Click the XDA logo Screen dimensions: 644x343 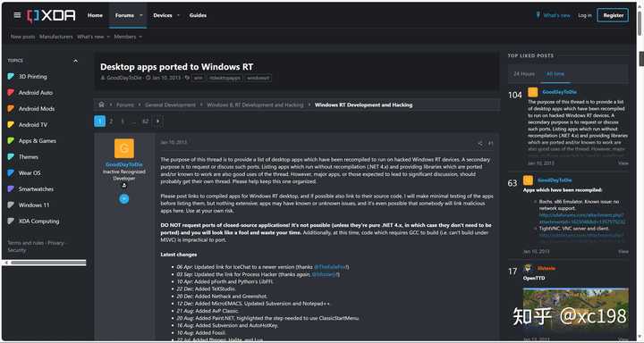click(51, 15)
